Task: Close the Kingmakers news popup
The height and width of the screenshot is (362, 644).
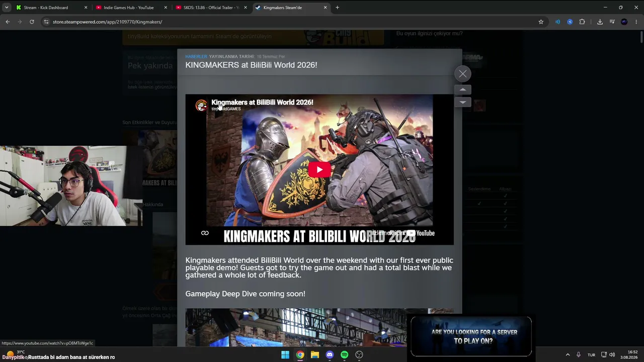Action: coord(463,74)
